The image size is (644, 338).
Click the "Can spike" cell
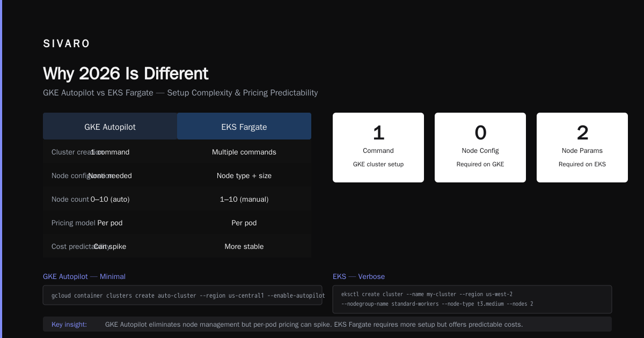tap(110, 247)
